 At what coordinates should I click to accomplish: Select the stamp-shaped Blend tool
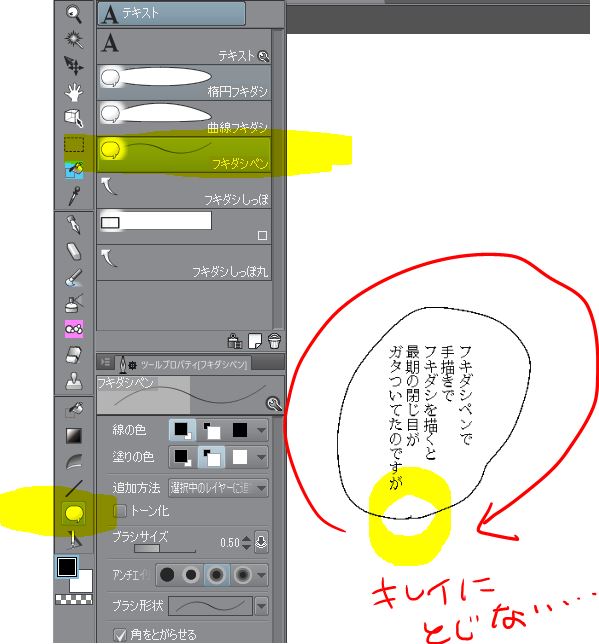[x=74, y=382]
